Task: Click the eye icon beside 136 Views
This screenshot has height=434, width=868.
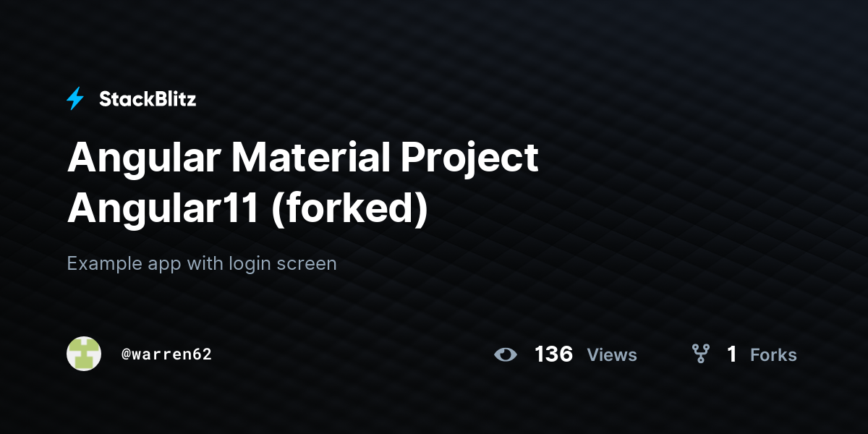Action: [506, 354]
